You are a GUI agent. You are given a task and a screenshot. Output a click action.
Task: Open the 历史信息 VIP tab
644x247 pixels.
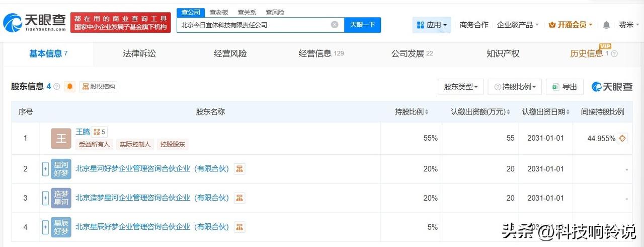tap(589, 53)
